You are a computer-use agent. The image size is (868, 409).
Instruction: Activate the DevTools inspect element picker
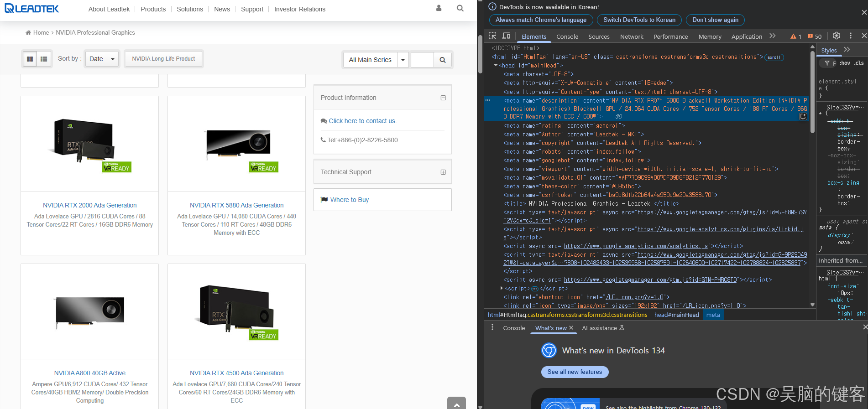pos(492,36)
